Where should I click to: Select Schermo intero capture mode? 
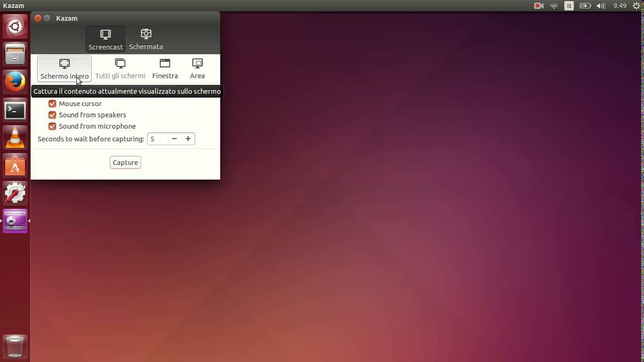click(x=64, y=69)
